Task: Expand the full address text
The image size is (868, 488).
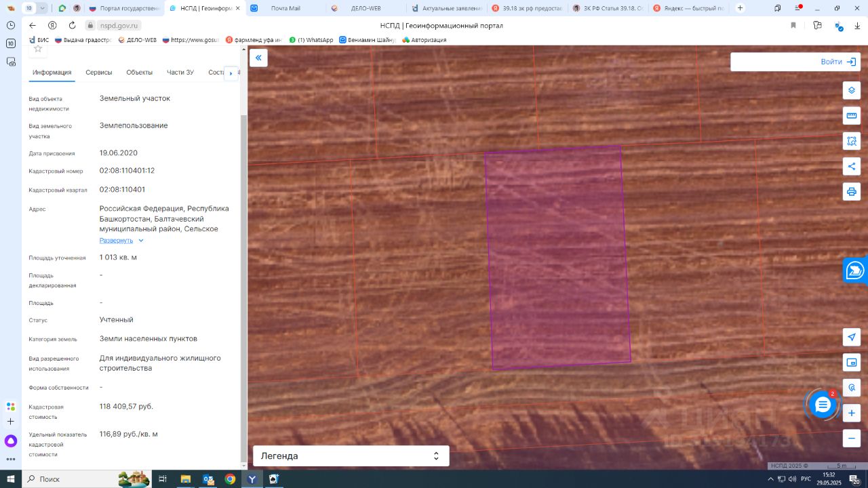Action: pyautogui.click(x=121, y=241)
